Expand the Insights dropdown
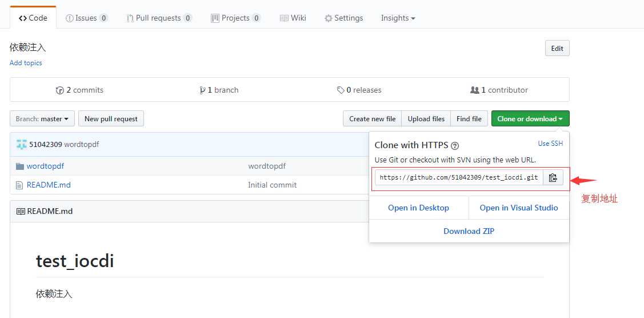 click(x=398, y=18)
